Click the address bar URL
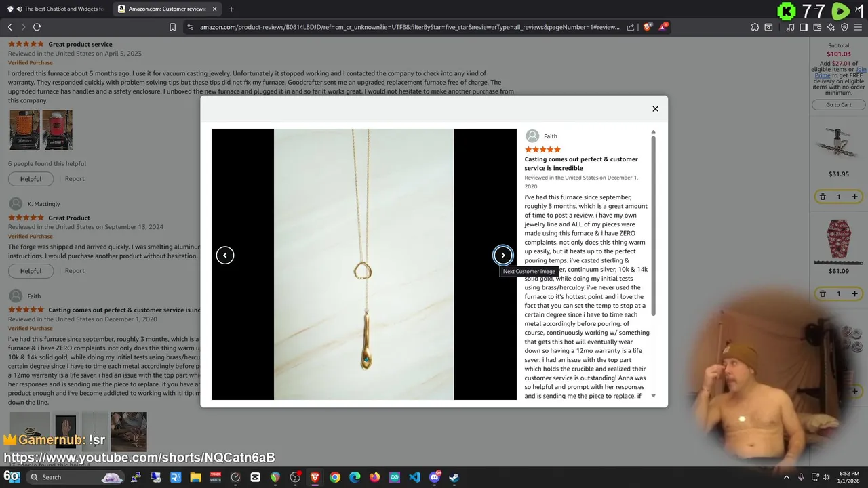 [x=410, y=27]
